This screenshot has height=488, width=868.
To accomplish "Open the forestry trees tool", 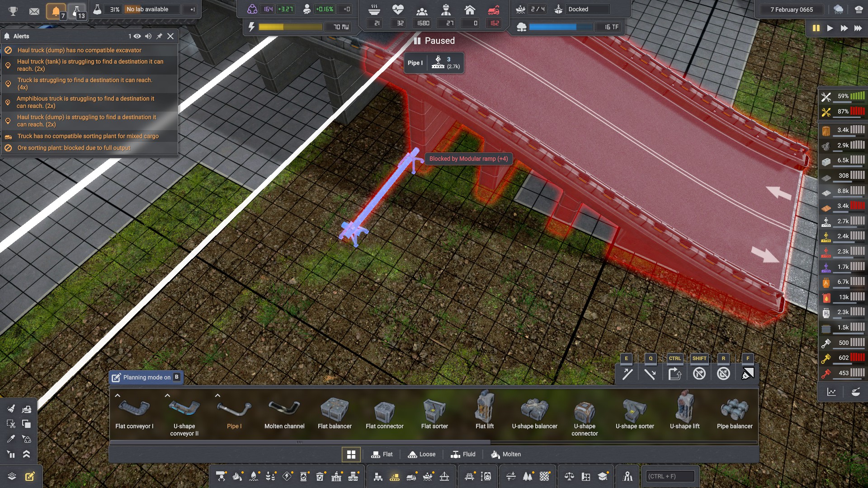I will [x=528, y=476].
